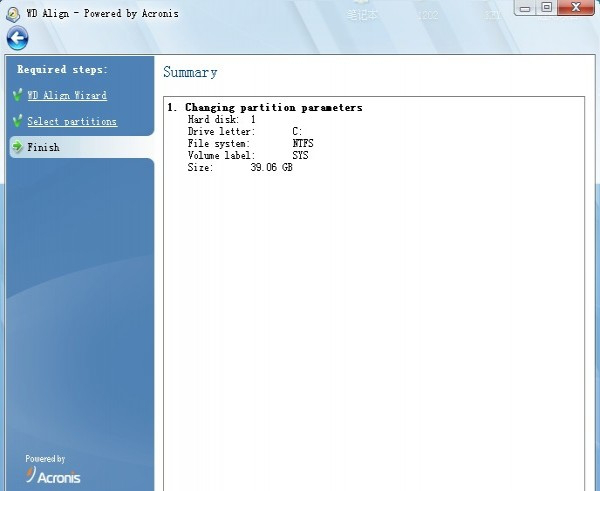Click the 'File system:' label
Viewport: 600px width, 510px height.
[x=218, y=143]
